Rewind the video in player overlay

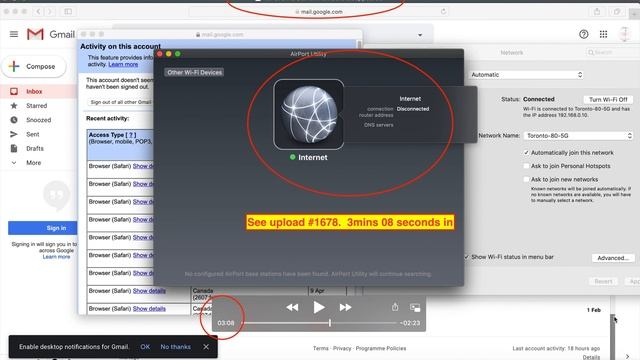pyautogui.click(x=292, y=307)
